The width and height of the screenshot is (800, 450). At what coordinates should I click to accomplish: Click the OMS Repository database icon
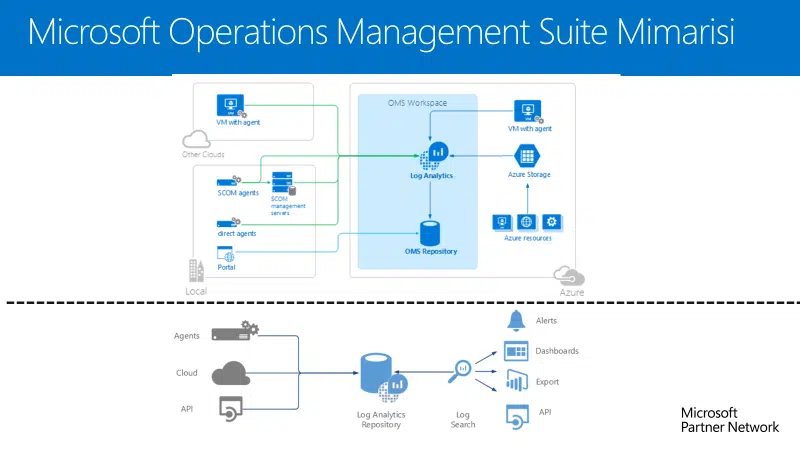coord(430,233)
